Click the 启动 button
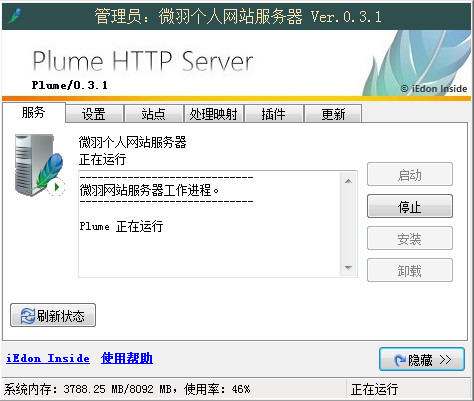The width and height of the screenshot is (474, 401). point(410,174)
